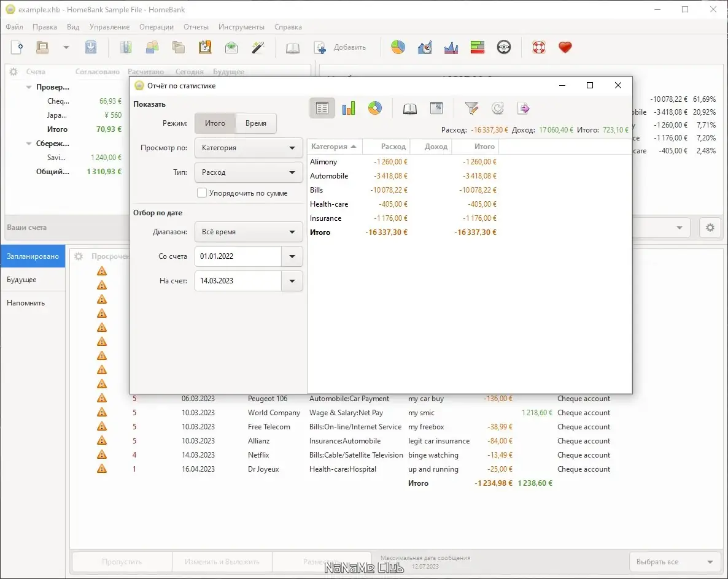Click the 'На счет' date field 14.03.2023
This screenshot has height=579, width=728.
tap(238, 281)
